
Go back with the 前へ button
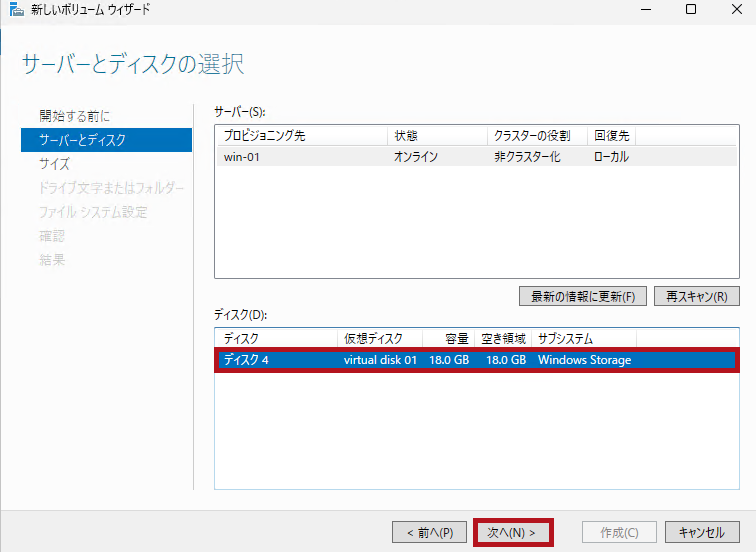(429, 532)
